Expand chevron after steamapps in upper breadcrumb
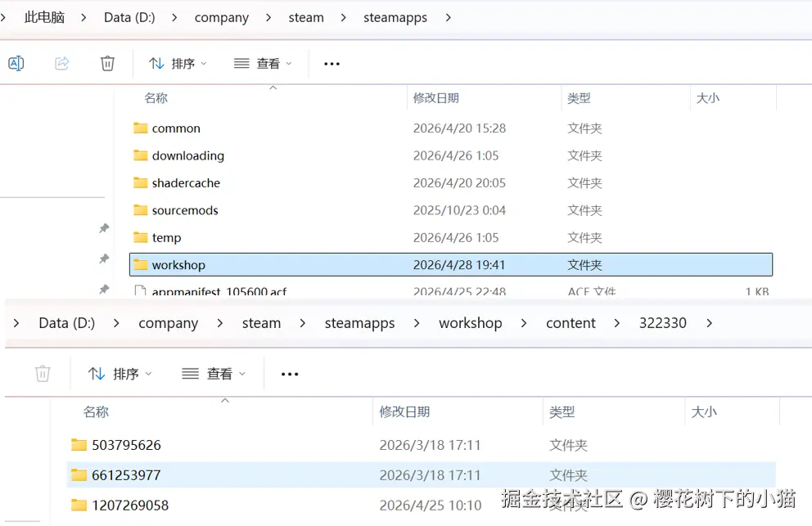 click(x=448, y=17)
